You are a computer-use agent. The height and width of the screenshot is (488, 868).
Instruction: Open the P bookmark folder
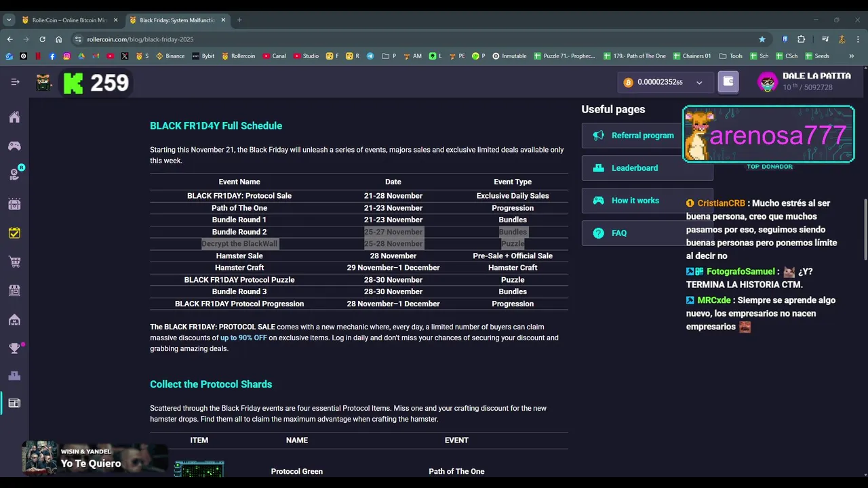pyautogui.click(x=389, y=56)
